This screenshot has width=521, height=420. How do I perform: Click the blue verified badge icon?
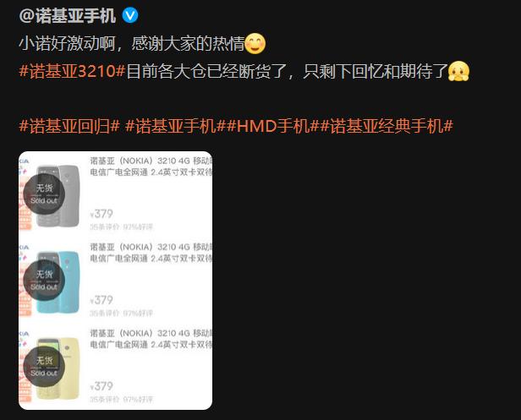click(x=130, y=15)
